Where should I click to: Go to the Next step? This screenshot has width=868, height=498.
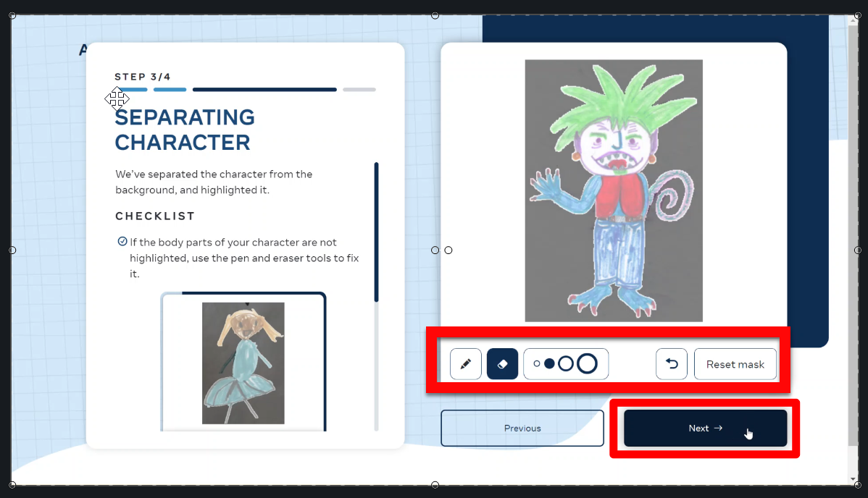[705, 429]
